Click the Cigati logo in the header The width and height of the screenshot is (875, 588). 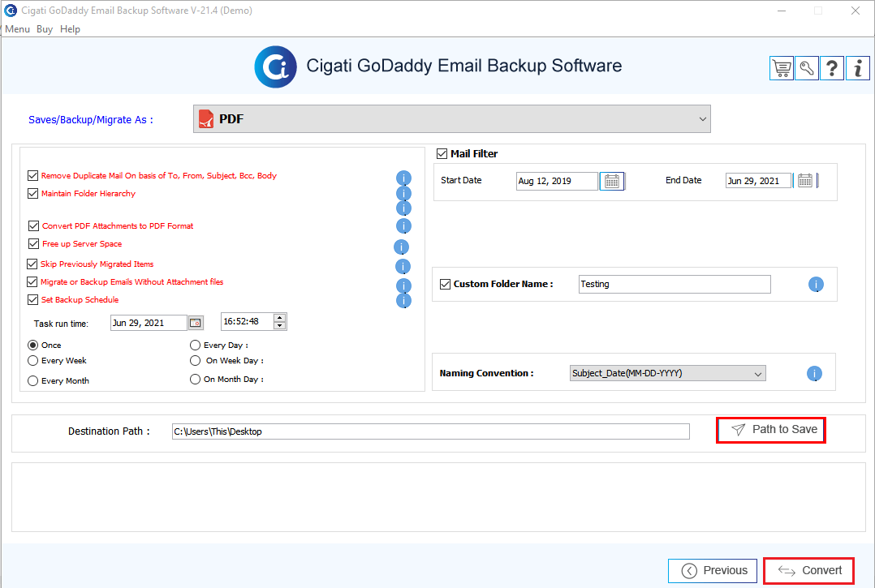point(276,67)
